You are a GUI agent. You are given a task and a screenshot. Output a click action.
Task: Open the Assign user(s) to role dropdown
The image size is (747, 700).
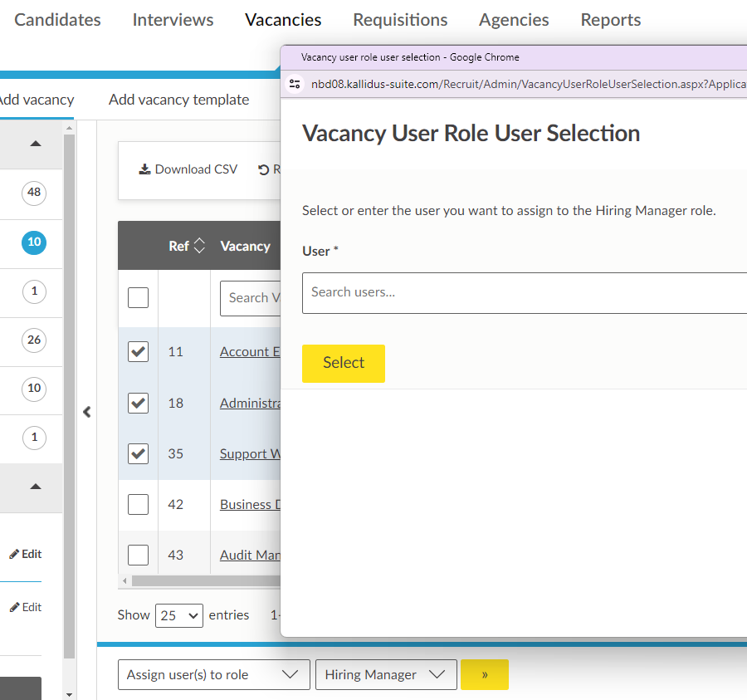point(213,675)
